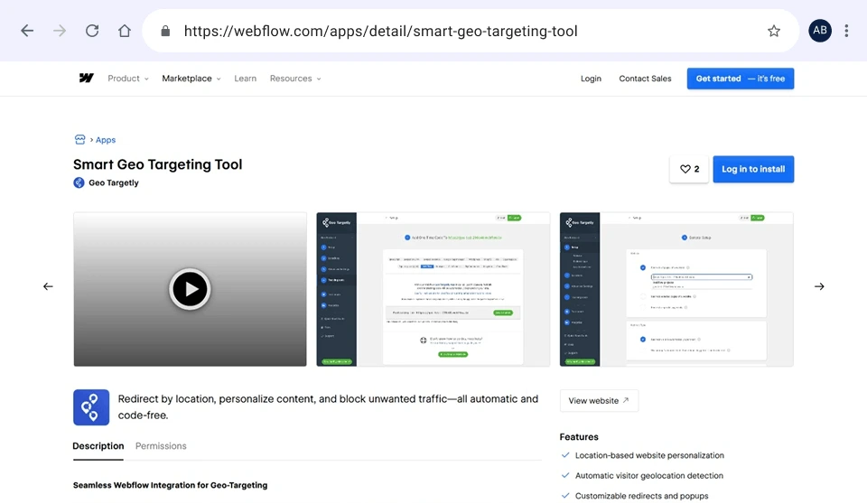Reload the page with the refresh icon

pos(92,31)
